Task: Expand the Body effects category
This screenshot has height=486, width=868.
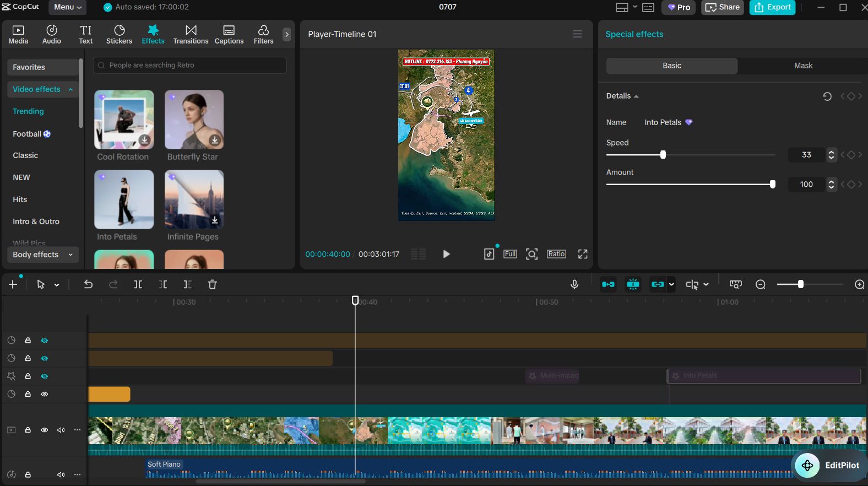Action: click(x=43, y=255)
